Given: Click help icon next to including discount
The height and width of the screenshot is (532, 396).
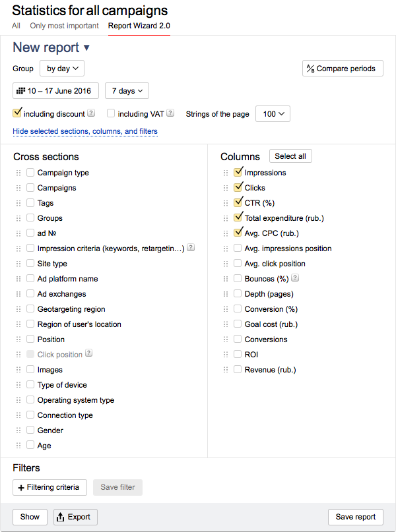Looking at the screenshot, I should tap(91, 113).
